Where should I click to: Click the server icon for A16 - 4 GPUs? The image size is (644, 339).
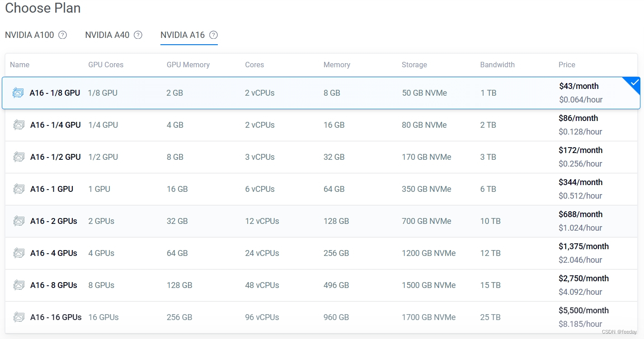click(19, 253)
